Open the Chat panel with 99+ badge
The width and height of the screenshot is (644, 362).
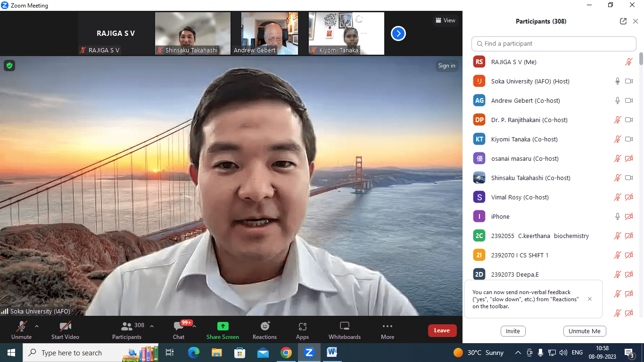[179, 330]
